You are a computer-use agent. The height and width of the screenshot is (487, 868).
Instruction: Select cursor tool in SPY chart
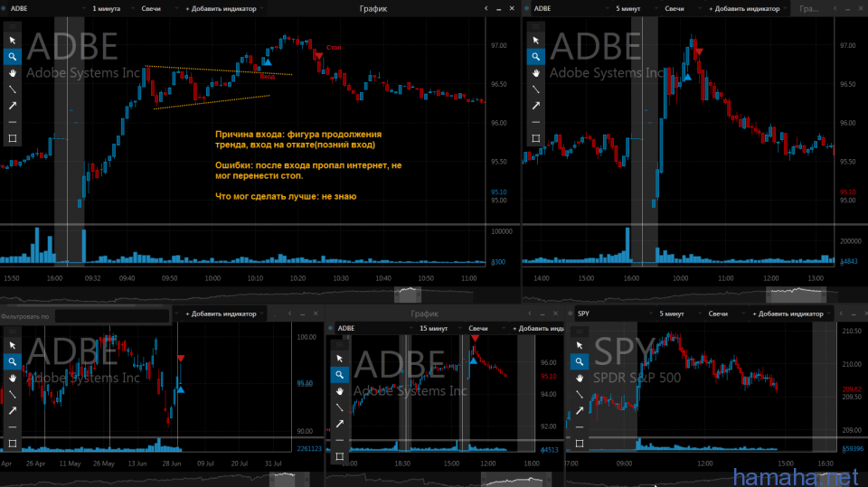click(x=579, y=345)
